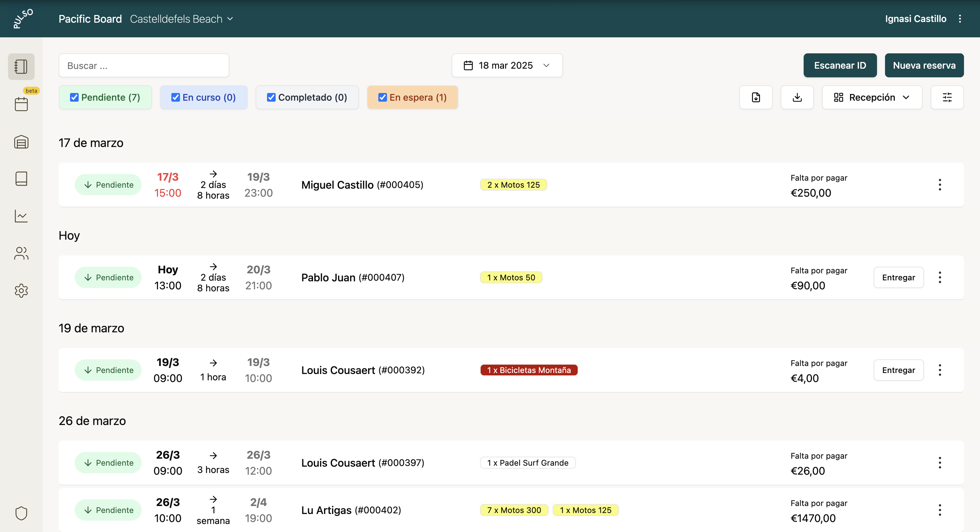Click the shield icon in sidebar
980x532 pixels.
pyautogui.click(x=21, y=513)
